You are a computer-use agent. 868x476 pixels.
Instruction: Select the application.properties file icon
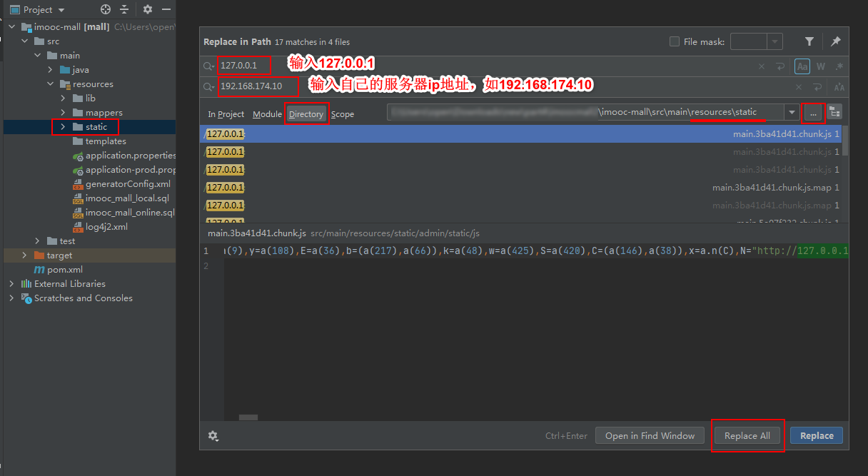[79, 156]
